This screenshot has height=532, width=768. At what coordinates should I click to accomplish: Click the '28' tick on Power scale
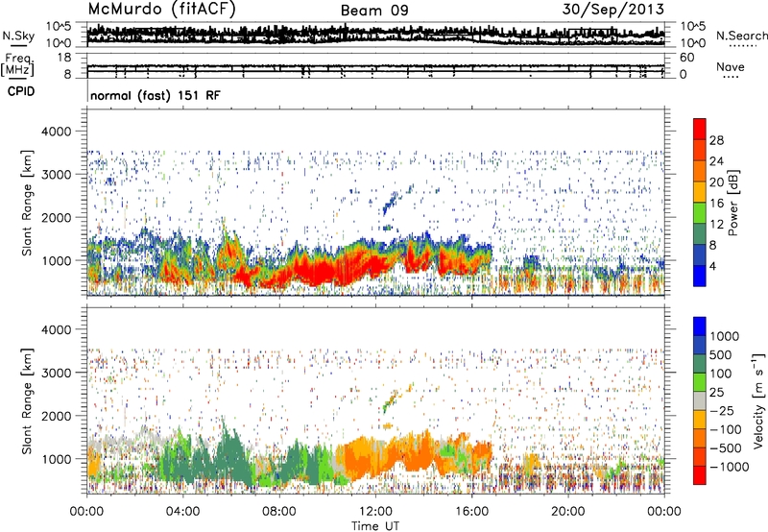point(716,140)
